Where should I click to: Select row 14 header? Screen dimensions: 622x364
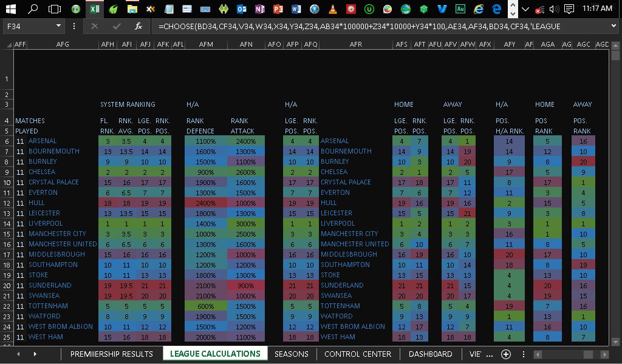7,223
